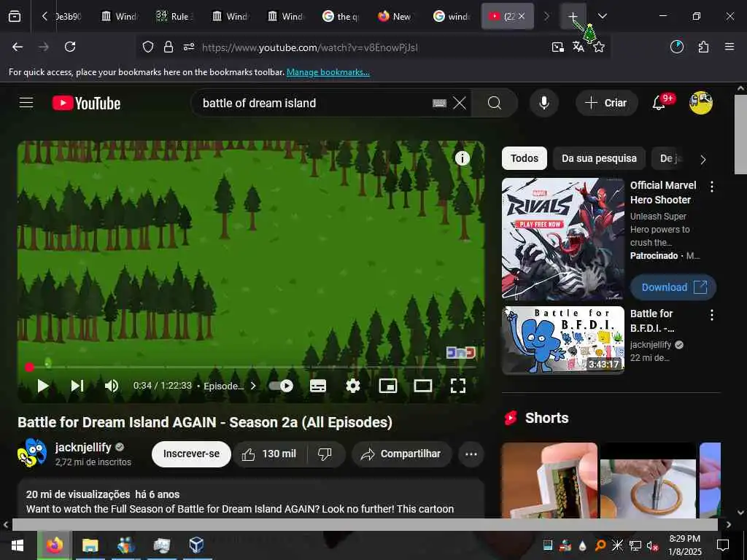
Task: Open the jacknjellify channel name link
Action: pyautogui.click(x=83, y=447)
